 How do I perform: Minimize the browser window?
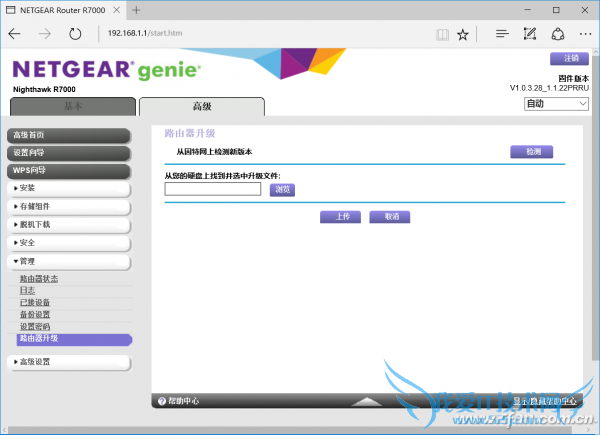(528, 10)
